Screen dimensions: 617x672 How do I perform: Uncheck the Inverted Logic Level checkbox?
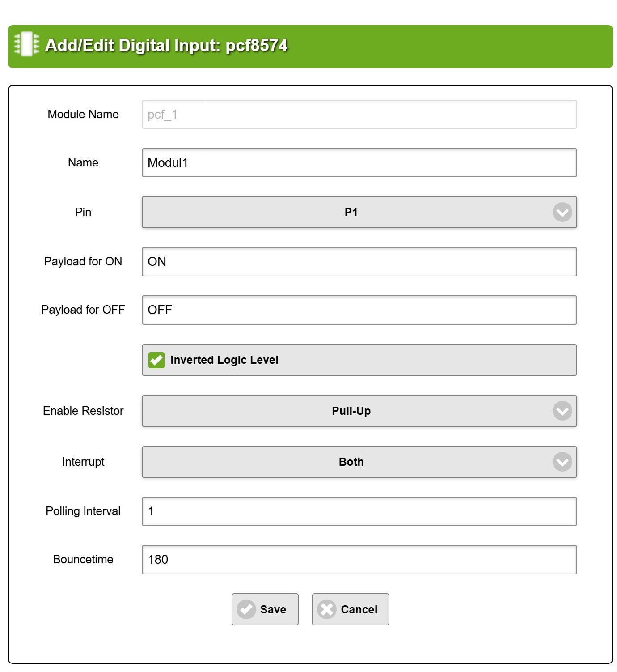click(x=156, y=360)
